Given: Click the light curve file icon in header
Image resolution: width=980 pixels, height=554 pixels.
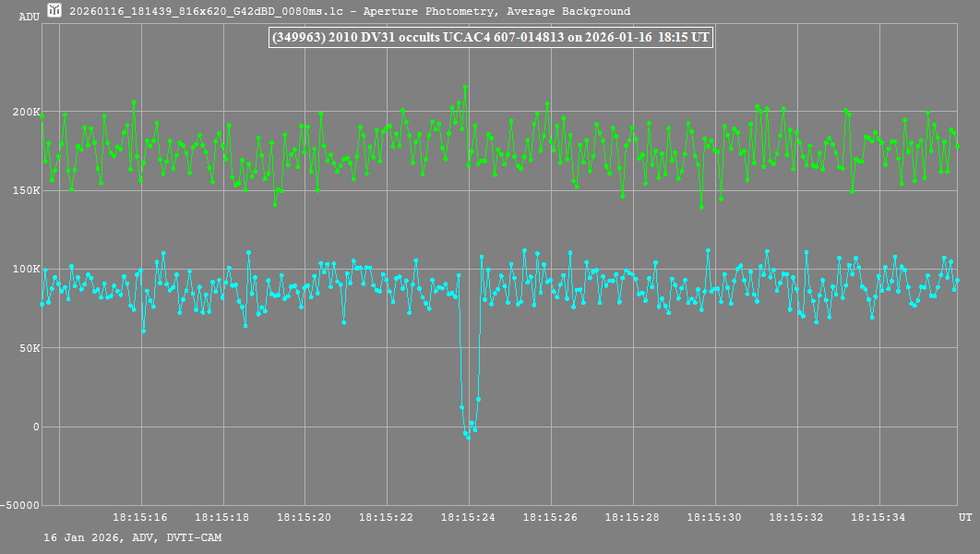Looking at the screenshot, I should click(x=54, y=11).
